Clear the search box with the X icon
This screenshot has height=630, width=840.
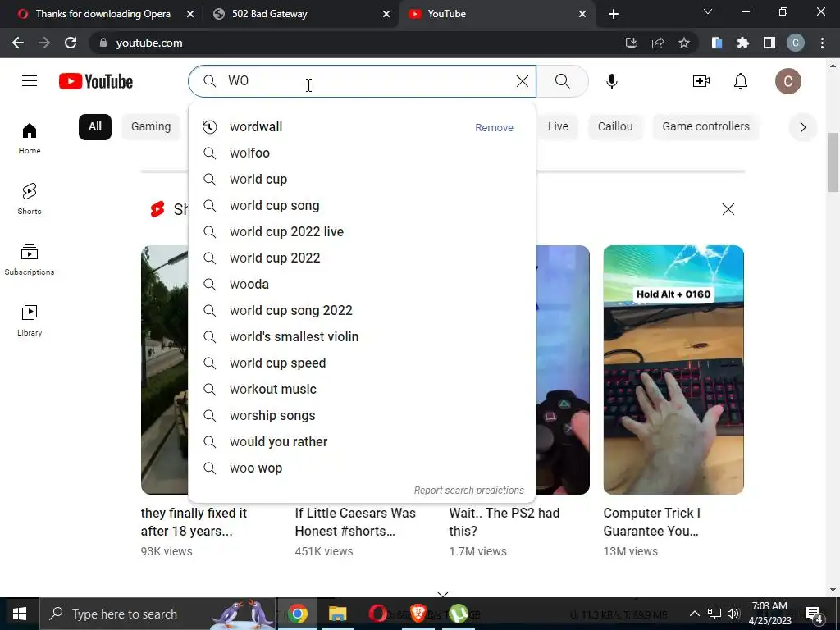pos(523,81)
